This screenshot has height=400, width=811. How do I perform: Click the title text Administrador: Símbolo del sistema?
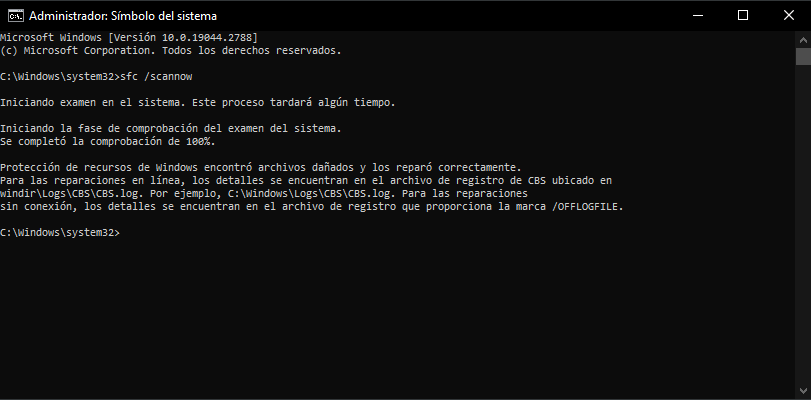123,16
